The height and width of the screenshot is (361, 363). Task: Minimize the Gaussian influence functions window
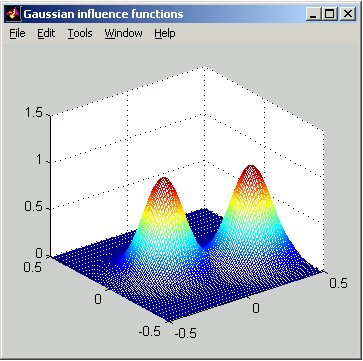pyautogui.click(x=313, y=14)
